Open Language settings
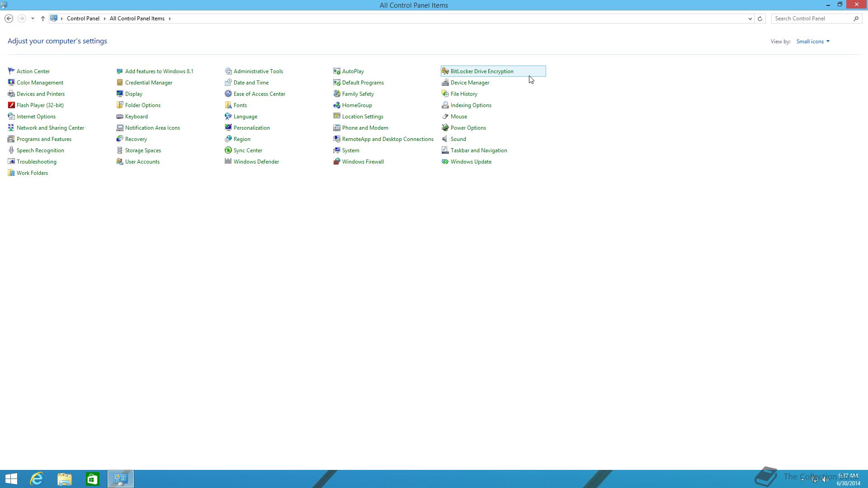The width and height of the screenshot is (868, 488). click(x=245, y=117)
